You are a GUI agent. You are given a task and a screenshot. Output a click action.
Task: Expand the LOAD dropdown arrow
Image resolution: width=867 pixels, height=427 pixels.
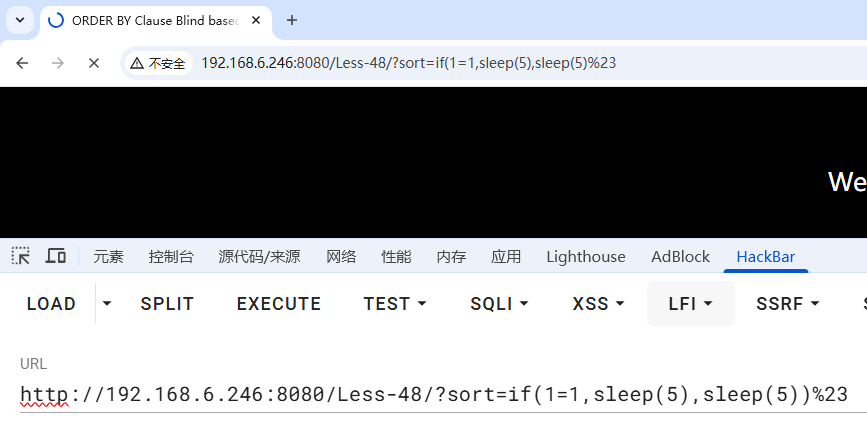107,304
